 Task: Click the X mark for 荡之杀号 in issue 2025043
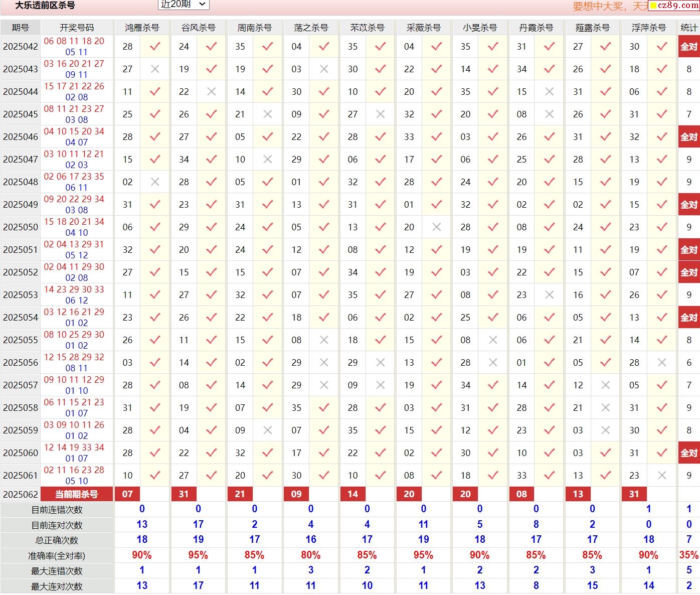coord(324,69)
